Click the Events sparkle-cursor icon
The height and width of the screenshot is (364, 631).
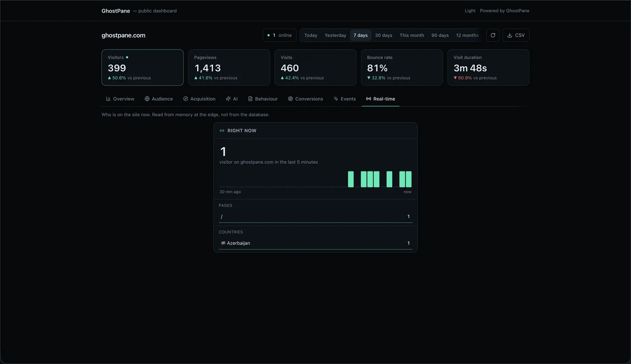(336, 99)
